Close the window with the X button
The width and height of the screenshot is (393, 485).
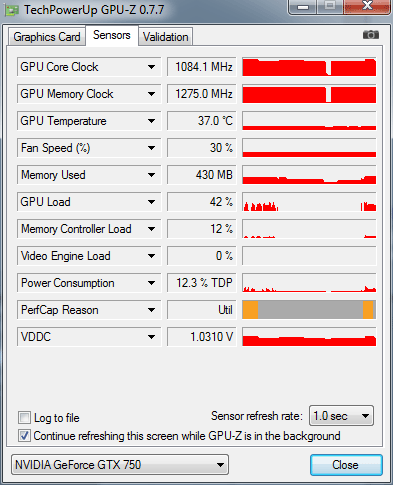[x=367, y=6]
